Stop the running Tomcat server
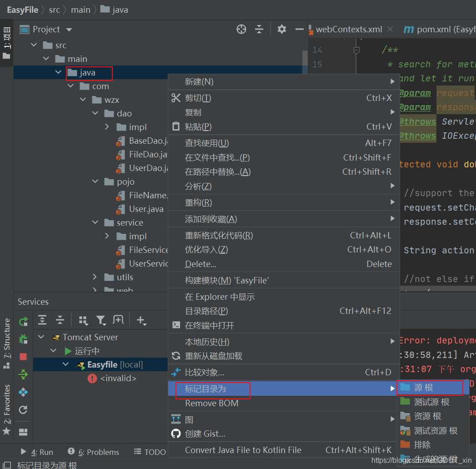 point(23,357)
